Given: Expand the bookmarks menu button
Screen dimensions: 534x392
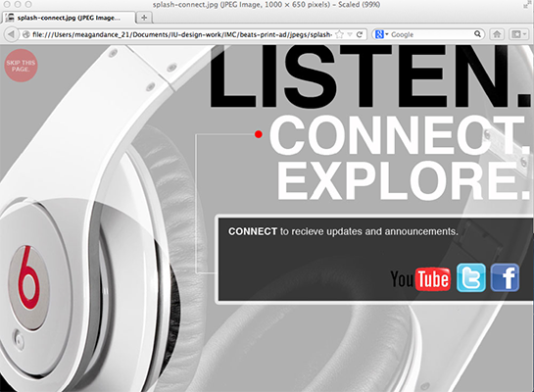Looking at the screenshot, I should click(x=518, y=34).
